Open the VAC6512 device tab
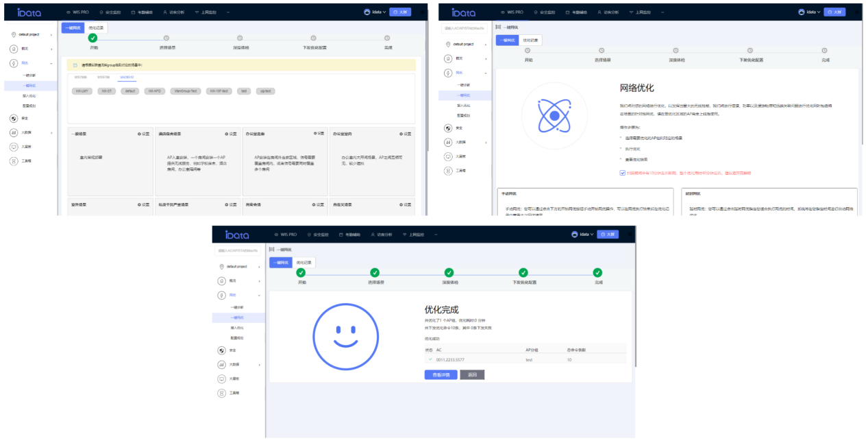The image size is (868, 443). click(x=127, y=77)
